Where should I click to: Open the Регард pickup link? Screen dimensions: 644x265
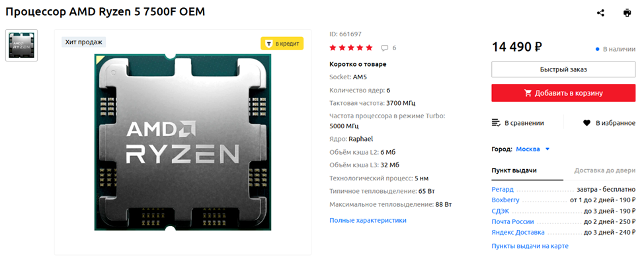pyautogui.click(x=503, y=190)
